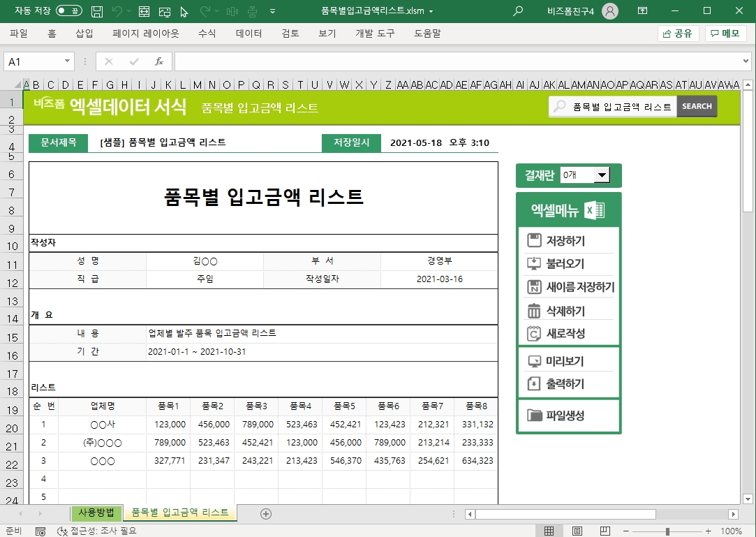Click the 불러오기 load icon
The image size is (756, 537).
(x=535, y=264)
